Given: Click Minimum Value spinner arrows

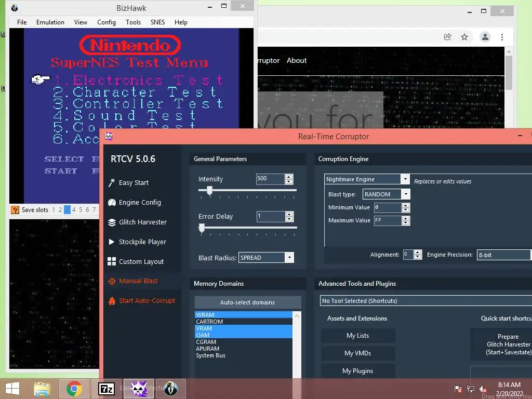Looking at the screenshot, I should click(x=406, y=207).
